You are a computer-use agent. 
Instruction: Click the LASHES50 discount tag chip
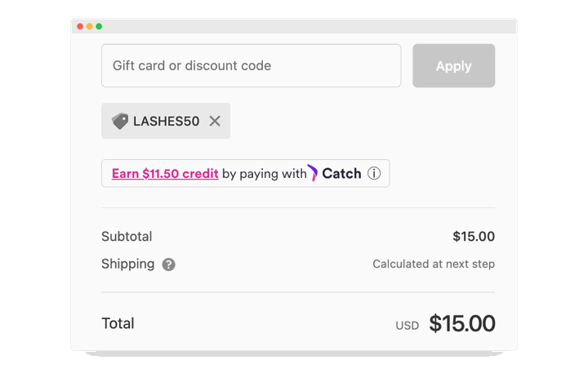click(x=166, y=121)
